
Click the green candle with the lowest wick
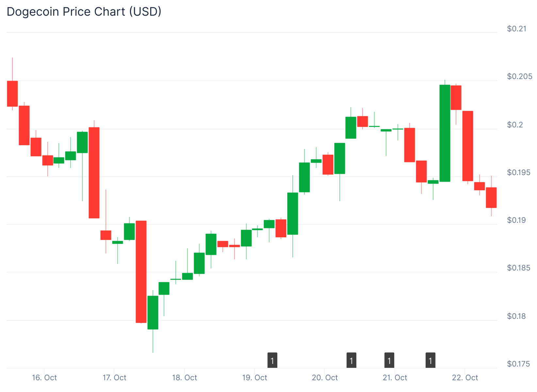point(153,312)
